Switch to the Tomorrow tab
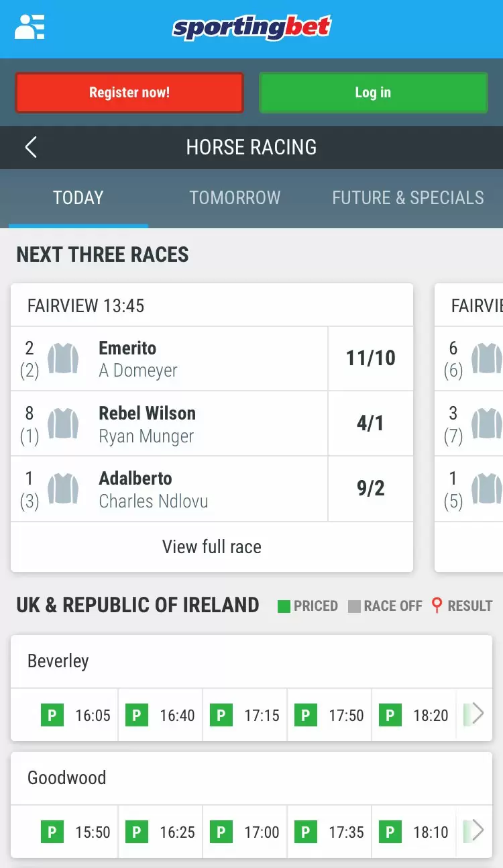Screen dimensions: 503x868 (x=235, y=197)
